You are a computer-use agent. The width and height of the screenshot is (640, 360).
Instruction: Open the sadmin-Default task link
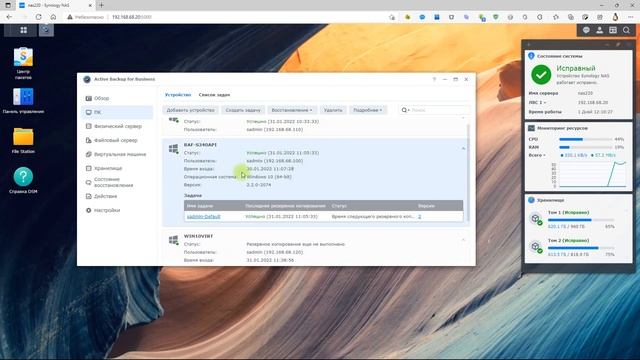pyautogui.click(x=203, y=217)
